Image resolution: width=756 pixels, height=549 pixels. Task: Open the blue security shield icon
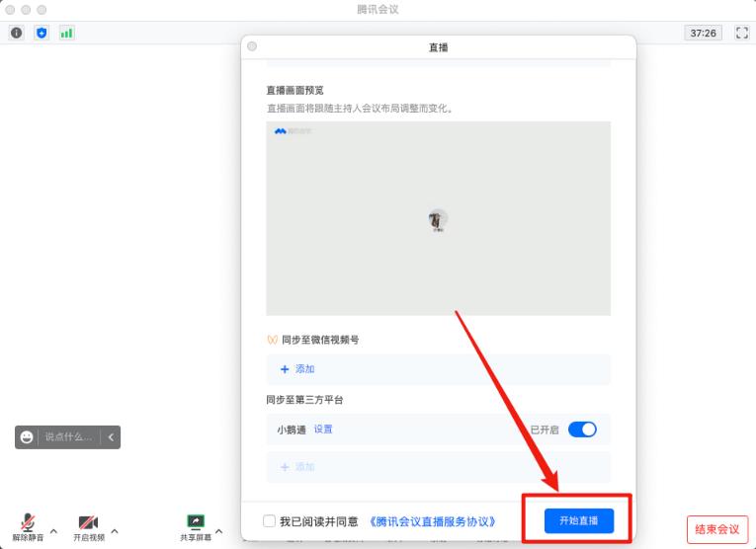click(42, 33)
